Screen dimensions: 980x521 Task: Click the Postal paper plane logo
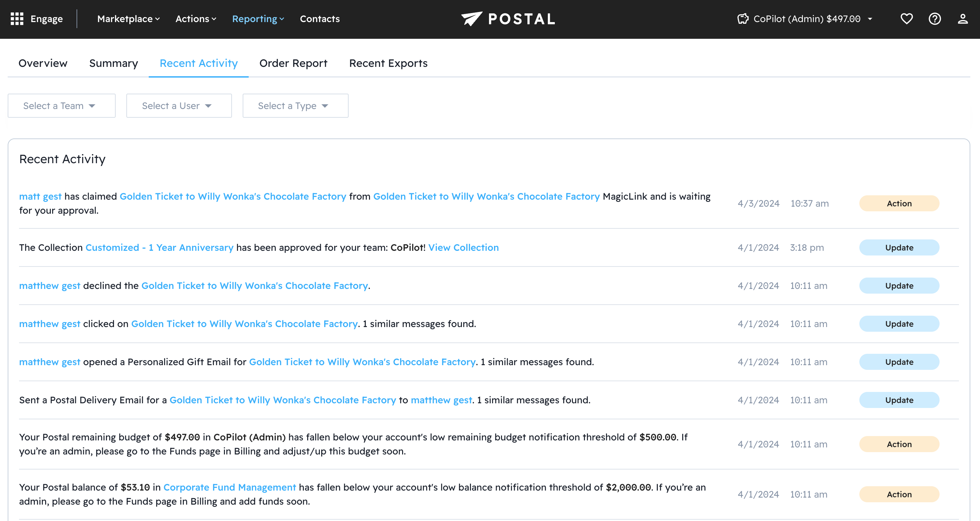(x=472, y=19)
